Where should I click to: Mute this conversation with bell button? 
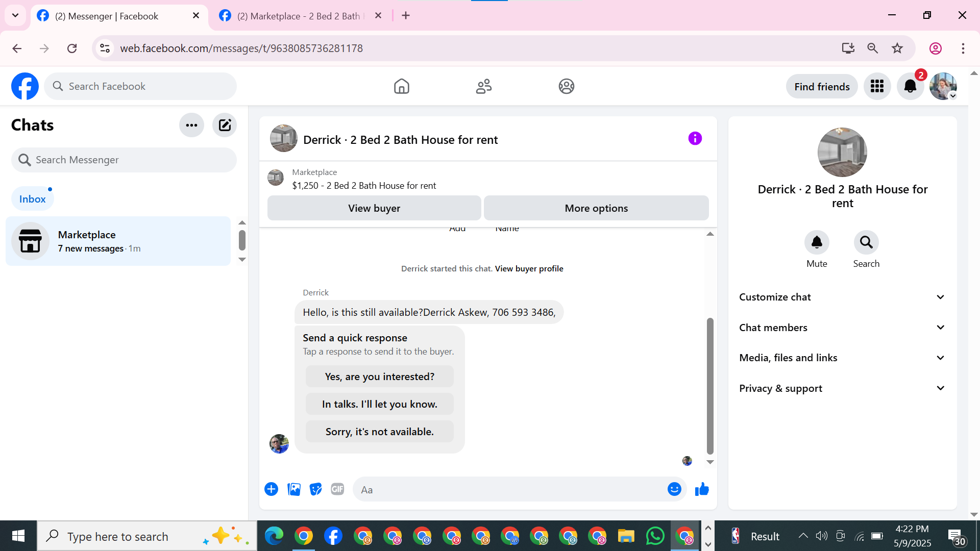pos(817,242)
